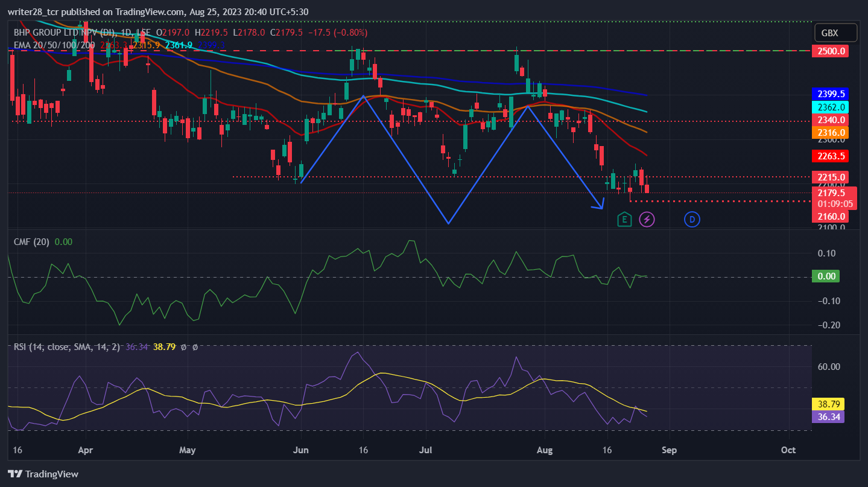Screen dimensions: 868x487
Task: Click the 'Jun' date axis label
Action: click(x=300, y=450)
